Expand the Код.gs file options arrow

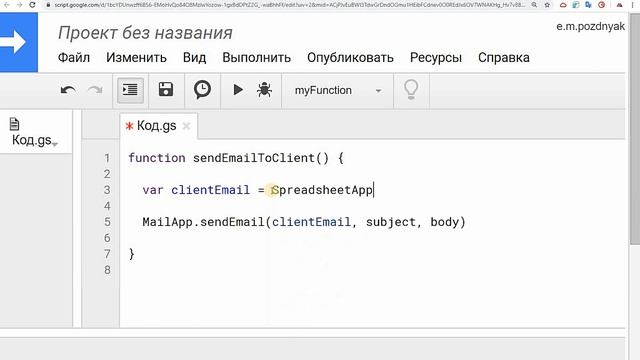tap(55, 144)
